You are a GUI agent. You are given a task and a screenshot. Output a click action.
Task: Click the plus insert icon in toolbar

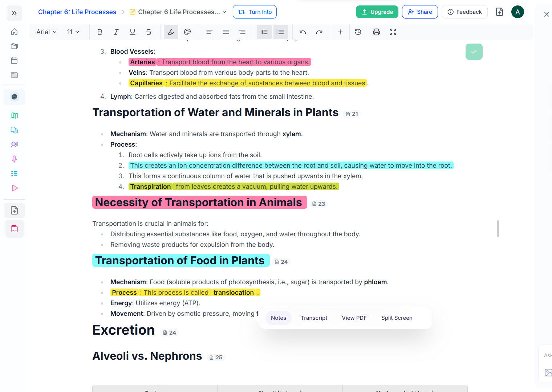[340, 32]
